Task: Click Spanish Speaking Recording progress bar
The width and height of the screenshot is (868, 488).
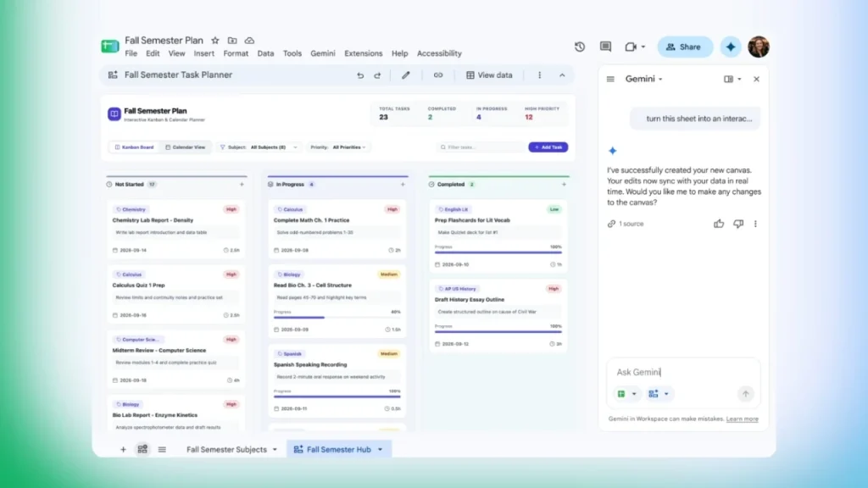Action: click(x=337, y=396)
